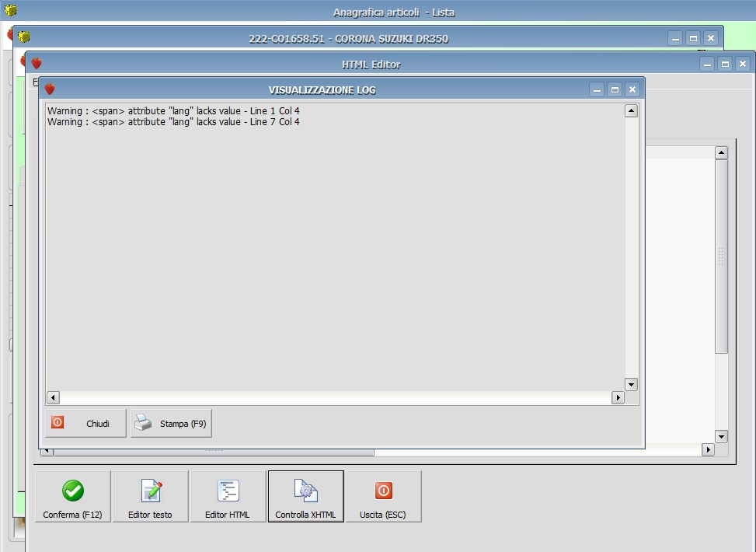The height and width of the screenshot is (552, 756).
Task: Close the Visualizzazione Log window
Action: [632, 89]
